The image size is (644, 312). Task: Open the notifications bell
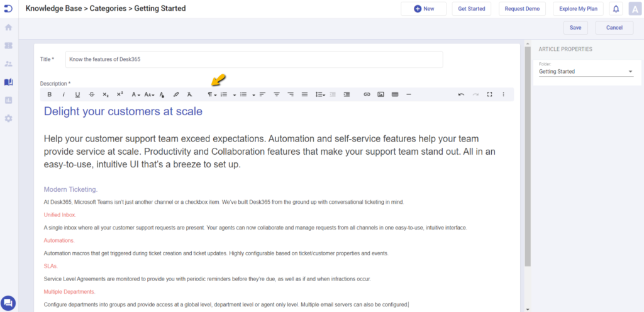click(616, 9)
